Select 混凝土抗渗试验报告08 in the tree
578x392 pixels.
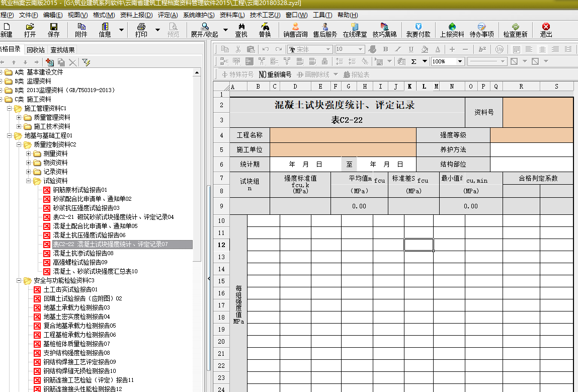pos(83,253)
